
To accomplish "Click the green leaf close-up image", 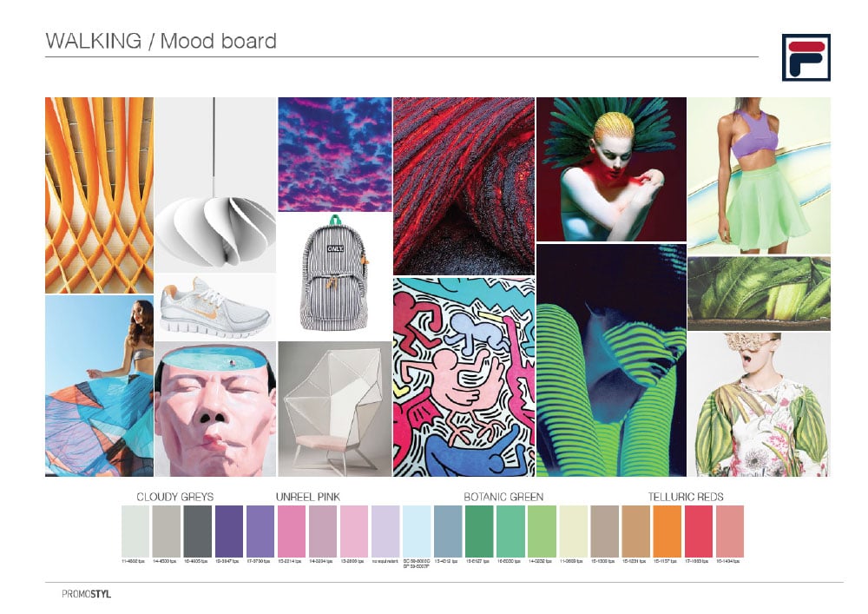I will pos(759,294).
